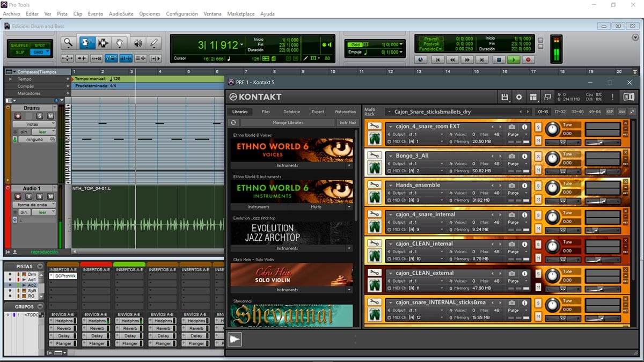
Task: Switch to Kontakt Automation tab
Action: coord(345,112)
